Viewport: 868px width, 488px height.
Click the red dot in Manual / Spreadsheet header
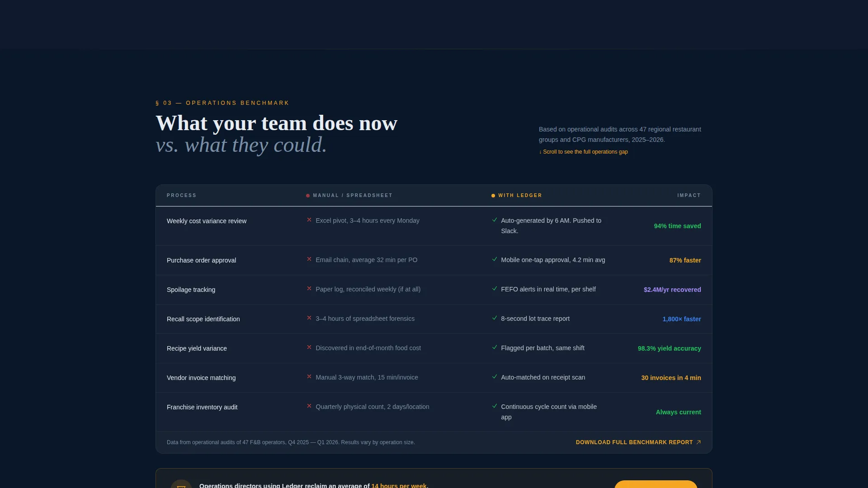click(x=308, y=196)
